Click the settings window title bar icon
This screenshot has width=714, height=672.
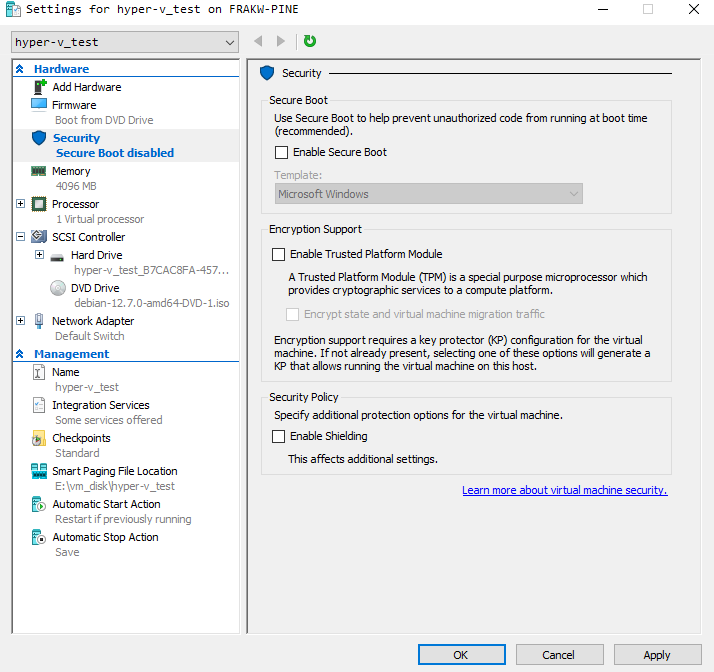(13, 9)
